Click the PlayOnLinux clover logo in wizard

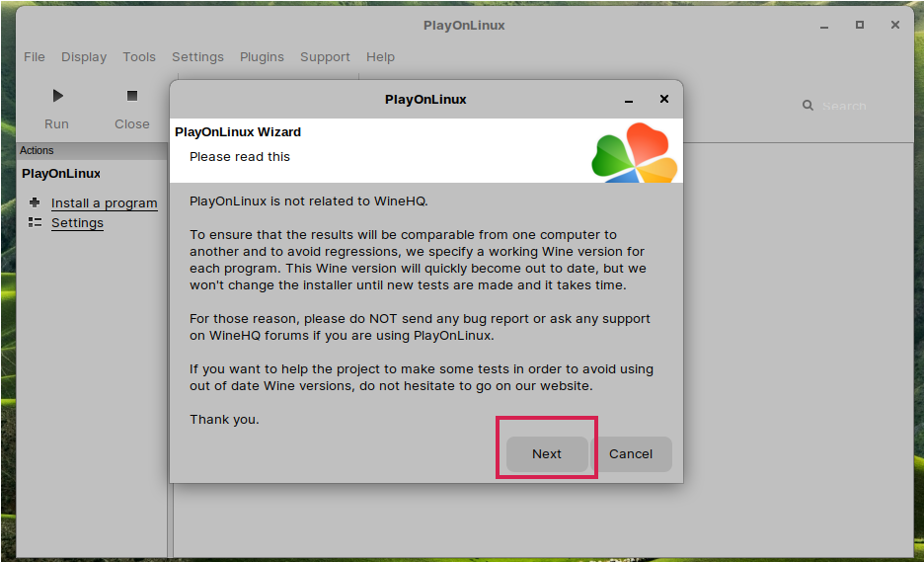(635, 152)
